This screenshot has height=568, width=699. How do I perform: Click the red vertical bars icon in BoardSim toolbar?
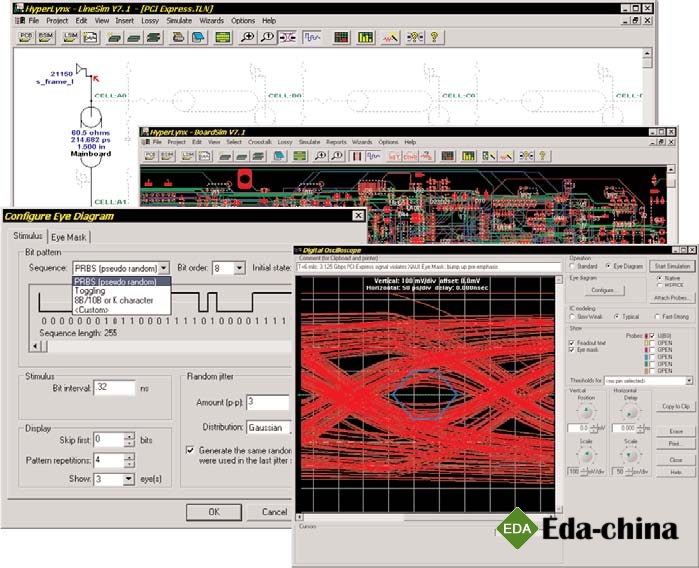pos(357,156)
